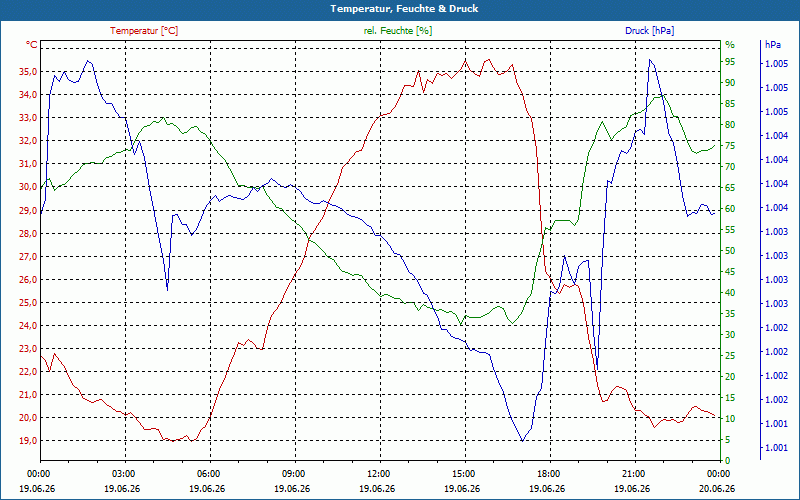This screenshot has width=800, height=500.
Task: Click the '03:00' time axis label
Action: click(122, 474)
